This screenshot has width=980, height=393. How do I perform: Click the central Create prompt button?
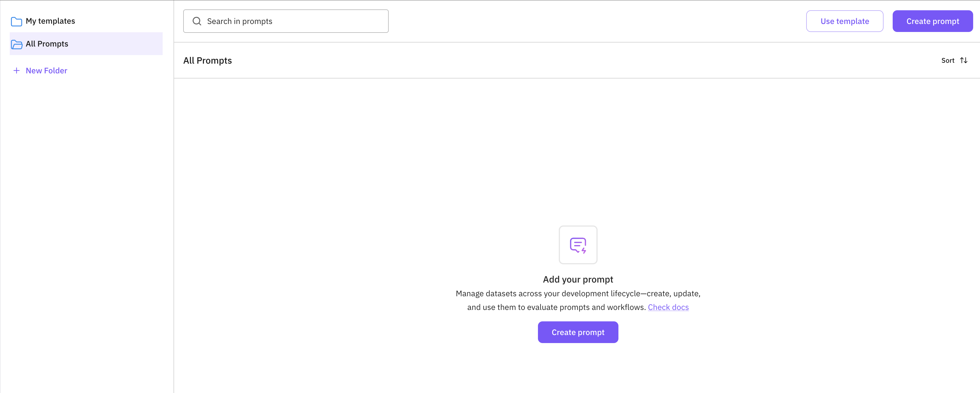(578, 332)
